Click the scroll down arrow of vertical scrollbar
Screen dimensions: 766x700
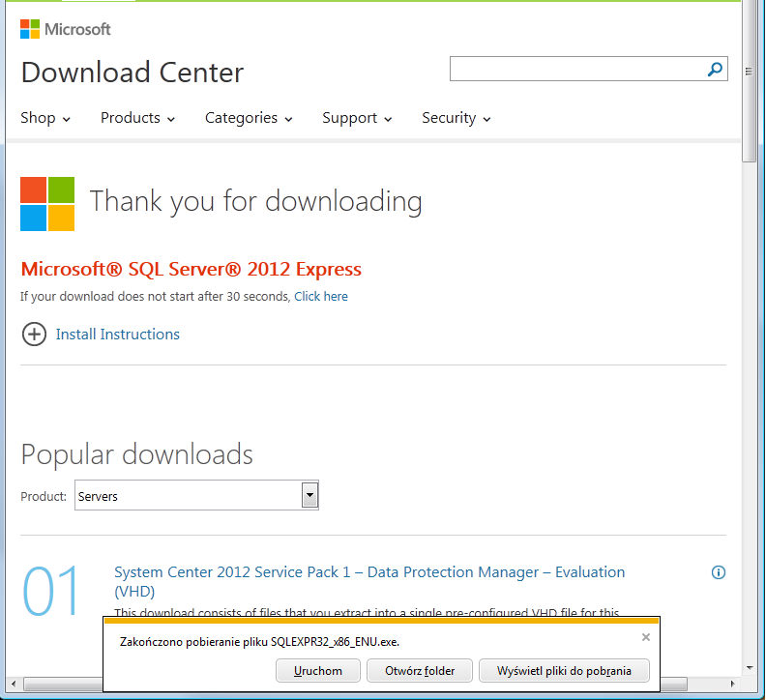pos(749,668)
